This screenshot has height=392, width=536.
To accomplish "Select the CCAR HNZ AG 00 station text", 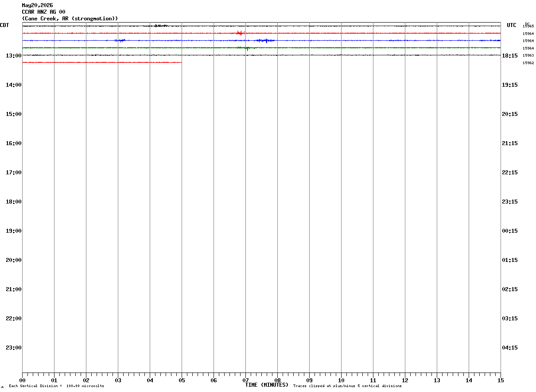I will coord(43,12).
